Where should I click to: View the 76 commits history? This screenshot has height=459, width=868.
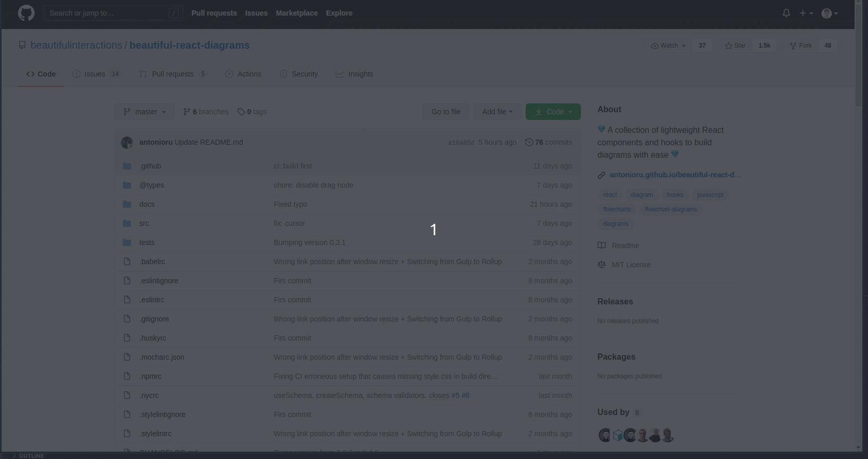548,142
